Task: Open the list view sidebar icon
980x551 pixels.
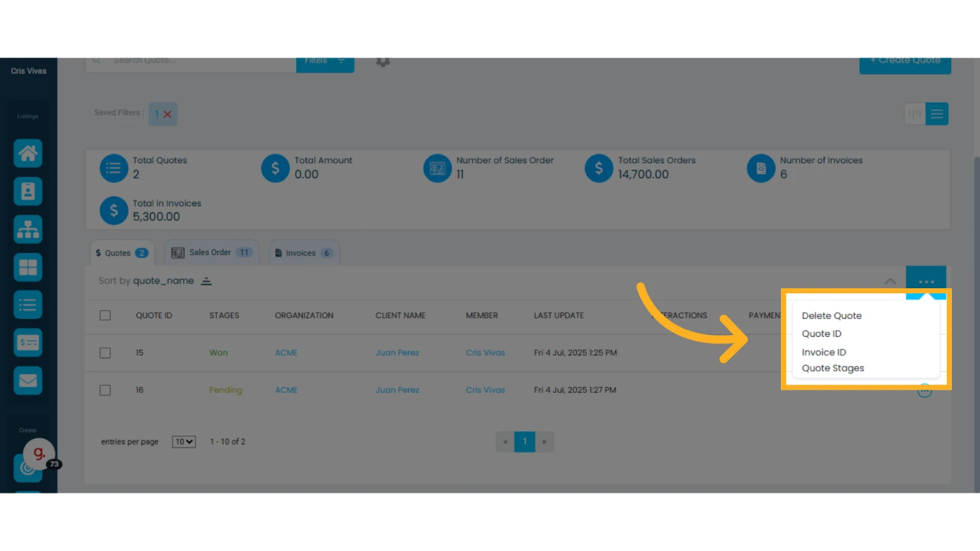Action: pyautogui.click(x=28, y=305)
